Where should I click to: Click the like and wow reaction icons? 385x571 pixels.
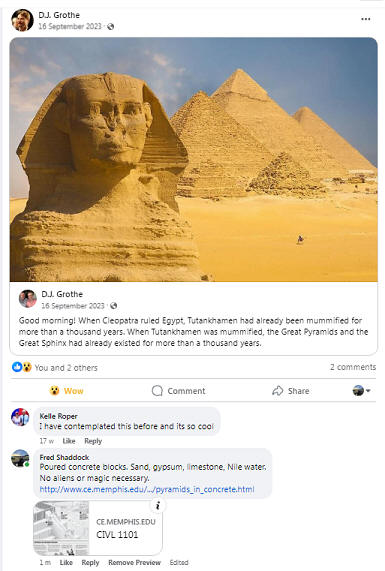tap(22, 367)
